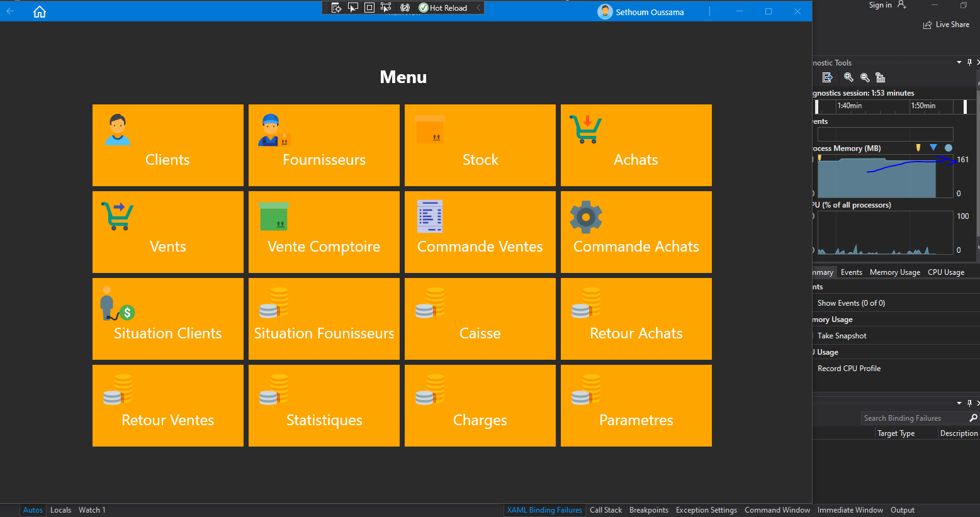980x517 pixels.
Task: Click the back arrow in title bar
Action: pos(10,11)
